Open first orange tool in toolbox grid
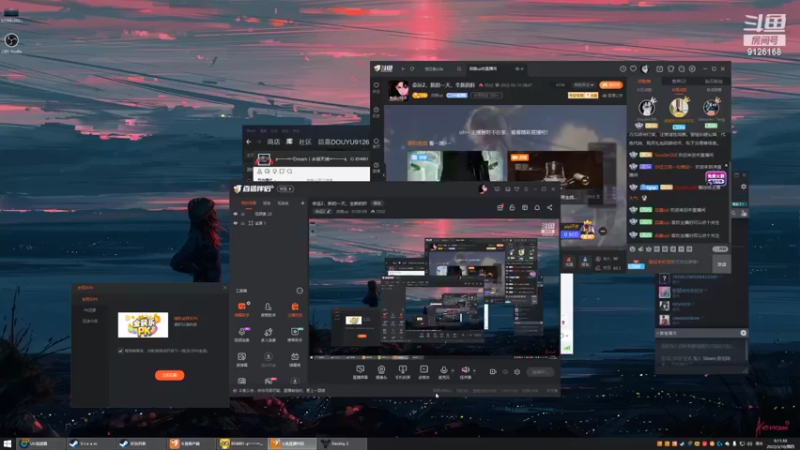This screenshot has height=450, width=800. [x=242, y=309]
